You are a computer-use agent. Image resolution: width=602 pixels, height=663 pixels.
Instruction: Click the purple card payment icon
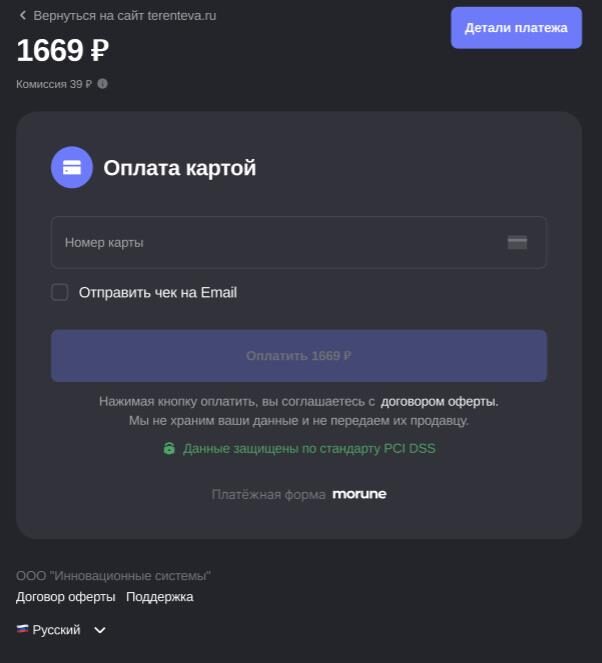(x=72, y=167)
